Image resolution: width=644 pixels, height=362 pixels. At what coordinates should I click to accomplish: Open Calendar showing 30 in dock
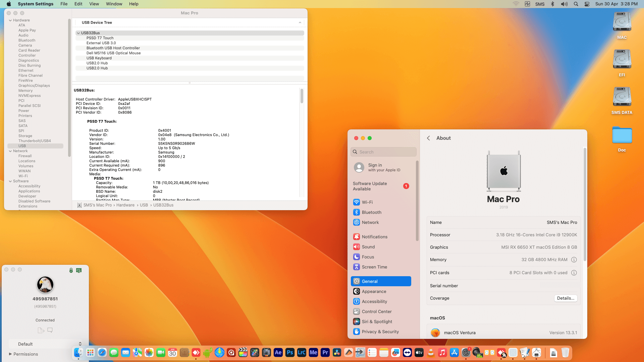(172, 353)
